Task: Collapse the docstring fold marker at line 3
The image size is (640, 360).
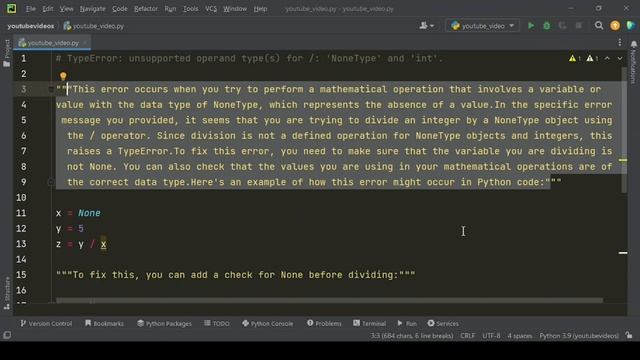Action: click(x=51, y=89)
